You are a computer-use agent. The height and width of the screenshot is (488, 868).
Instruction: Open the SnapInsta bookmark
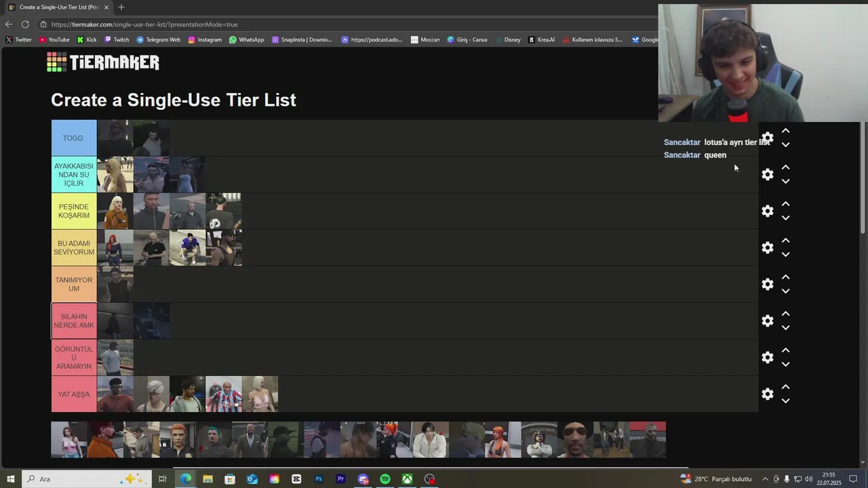click(302, 39)
